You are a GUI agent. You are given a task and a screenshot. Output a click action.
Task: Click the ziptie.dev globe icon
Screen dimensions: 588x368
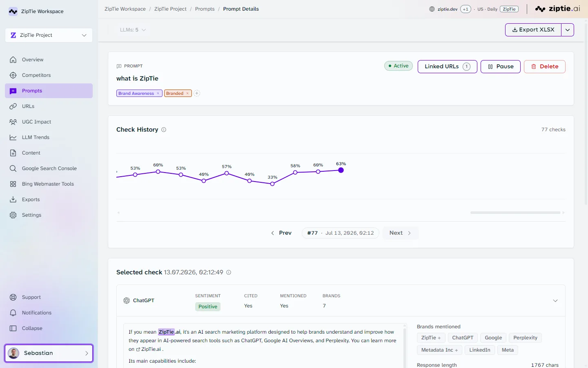432,9
